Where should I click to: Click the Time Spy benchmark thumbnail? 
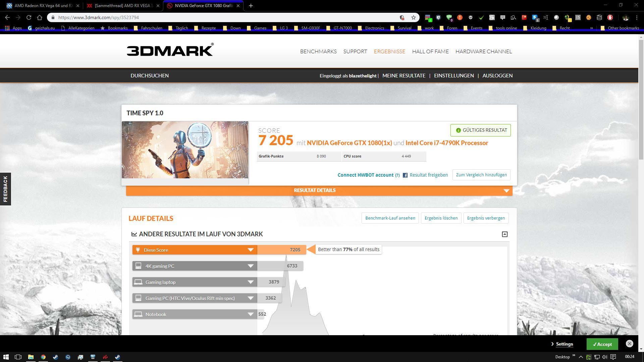tap(185, 150)
